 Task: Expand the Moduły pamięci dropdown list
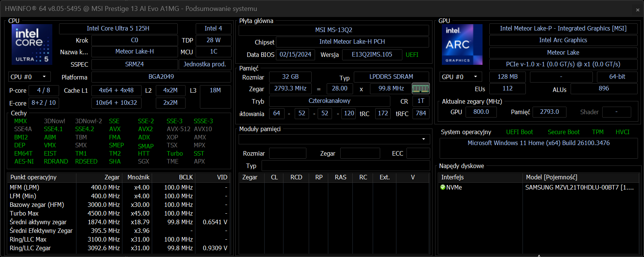coord(423,139)
